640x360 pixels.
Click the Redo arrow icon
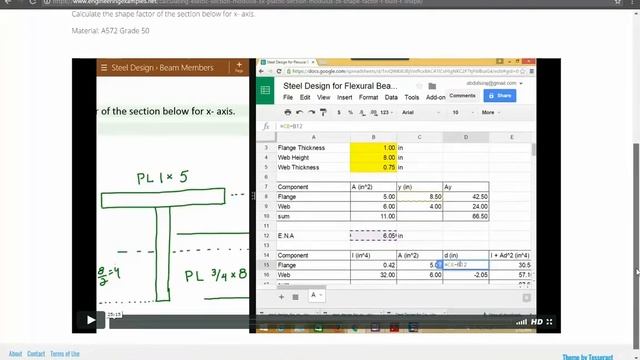point(311,112)
